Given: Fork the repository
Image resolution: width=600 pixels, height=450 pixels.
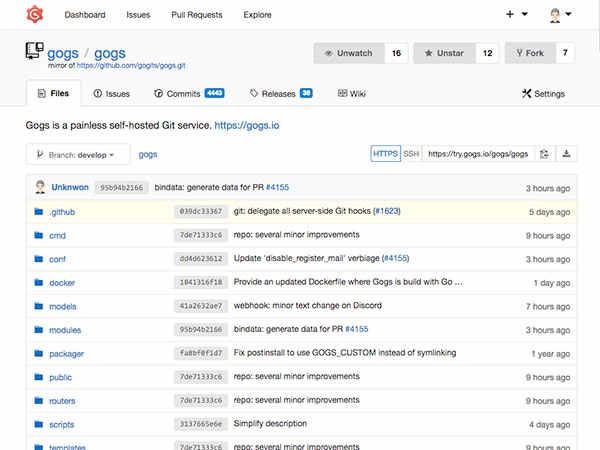Looking at the screenshot, I should click(530, 53).
